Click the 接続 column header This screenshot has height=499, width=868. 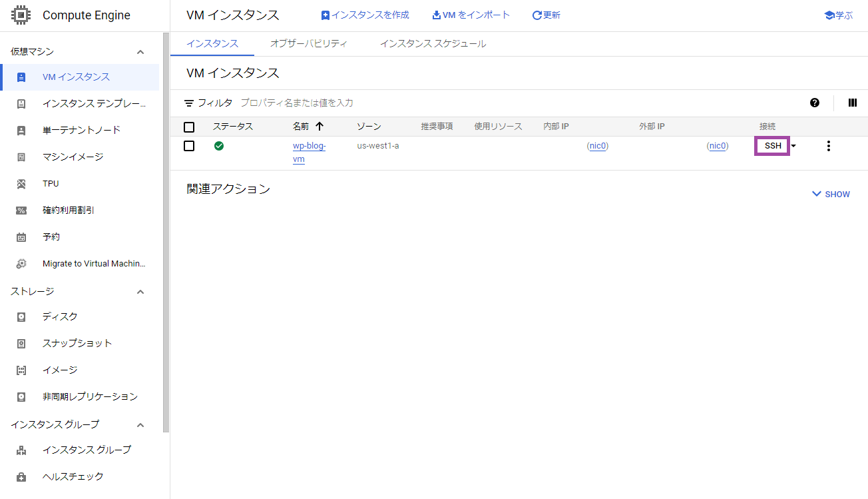(767, 127)
